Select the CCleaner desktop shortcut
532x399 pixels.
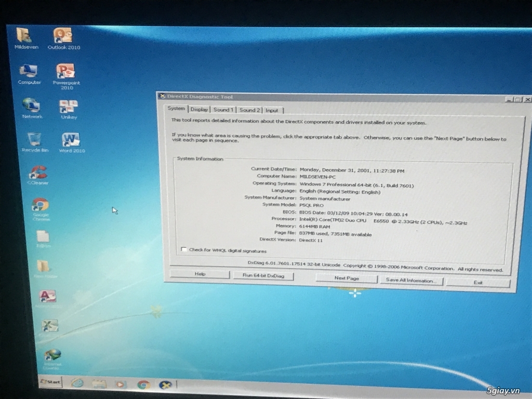click(x=38, y=175)
